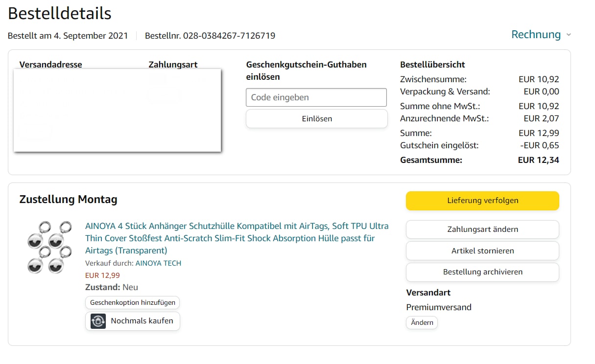Image resolution: width=595 pixels, height=364 pixels.
Task: Click Zahlungsart ändern button
Action: click(482, 229)
